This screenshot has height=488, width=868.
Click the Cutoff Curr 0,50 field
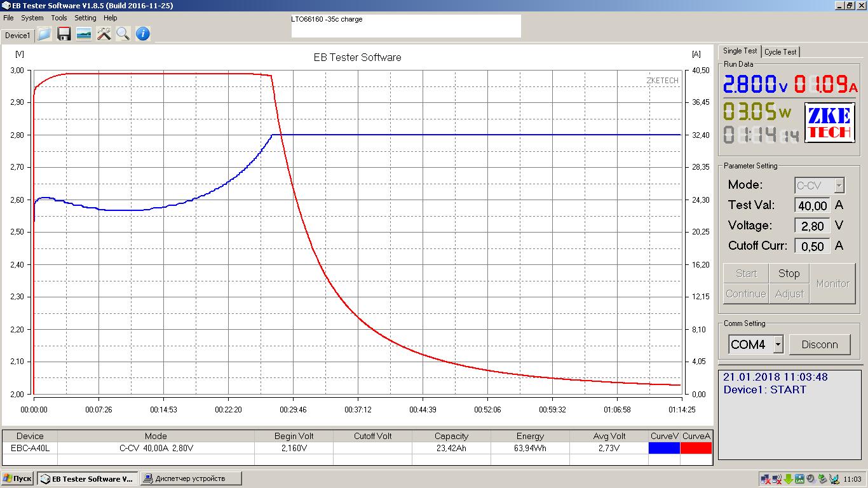coord(812,246)
